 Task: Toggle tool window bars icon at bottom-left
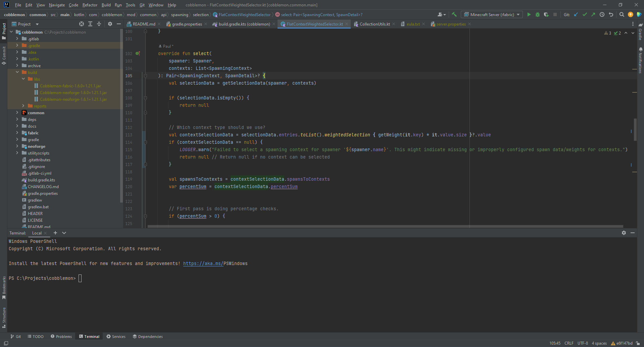tap(6, 343)
